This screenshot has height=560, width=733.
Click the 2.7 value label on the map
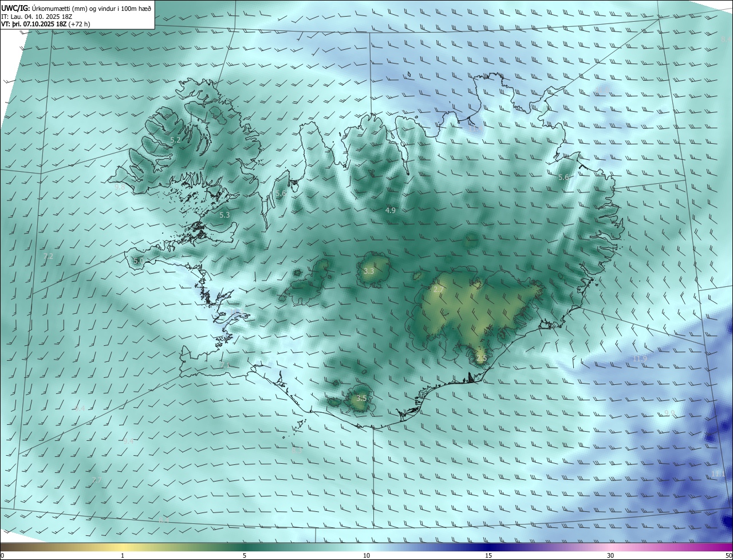438,290
